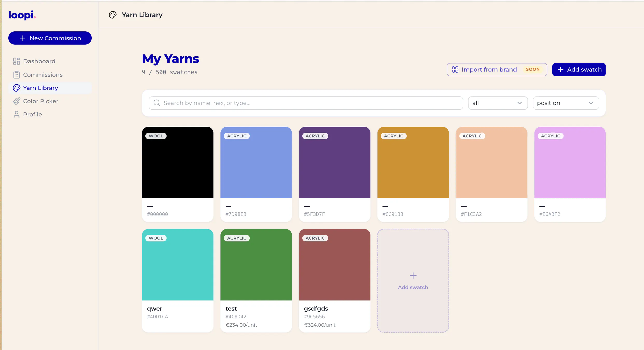Click ACRYLIC tag on #E6ABF2 swatch
The width and height of the screenshot is (644, 350).
point(551,136)
